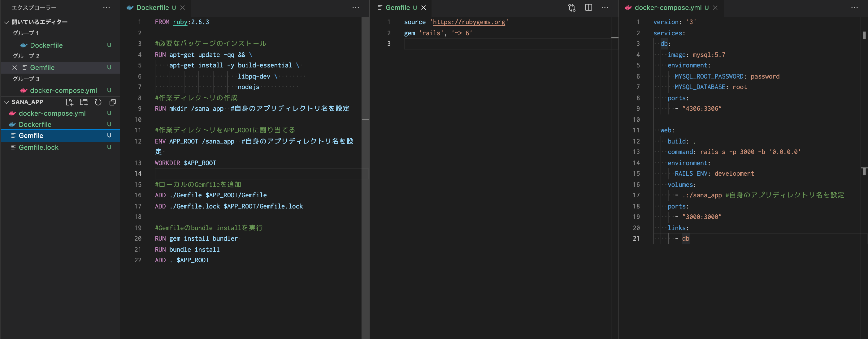This screenshot has height=339, width=868.
Task: Click 'command: rails s -p 3000' line
Action: point(734,152)
